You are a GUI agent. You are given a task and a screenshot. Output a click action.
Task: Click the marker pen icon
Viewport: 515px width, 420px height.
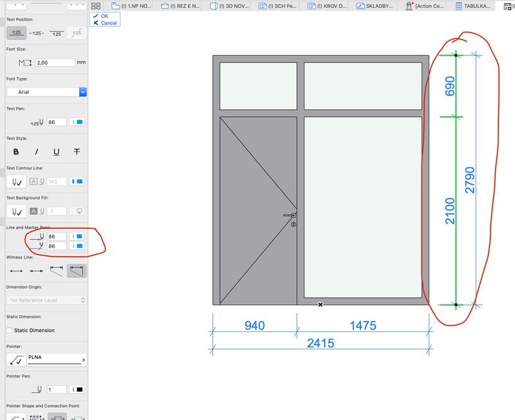[37, 246]
